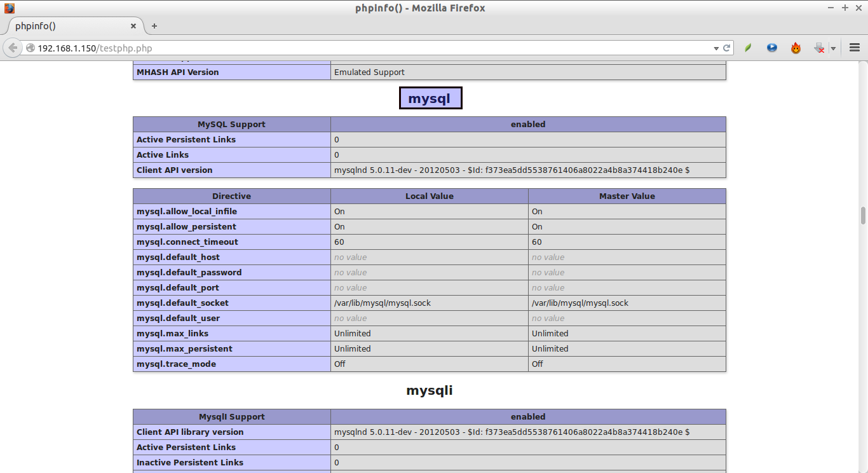Click the MysqlI Support header cell
This screenshot has width=868, height=473.
coord(232,417)
